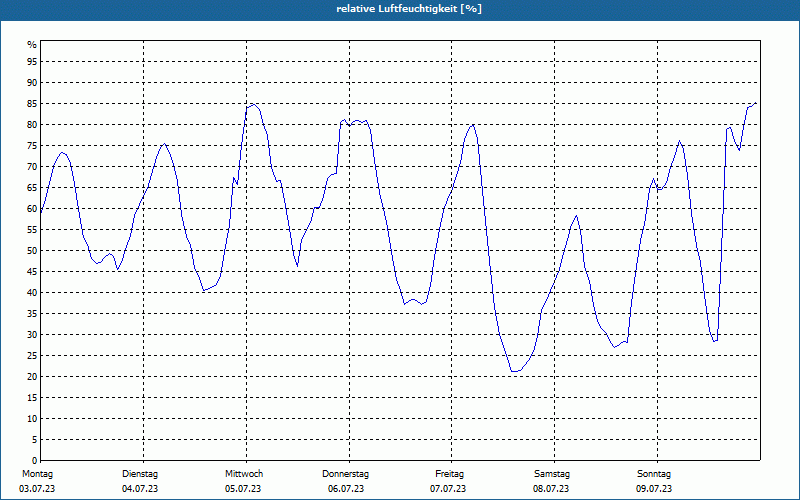The height and width of the screenshot is (500, 800).
Task: Select the date 03.07.23
Action: pyautogui.click(x=37, y=489)
